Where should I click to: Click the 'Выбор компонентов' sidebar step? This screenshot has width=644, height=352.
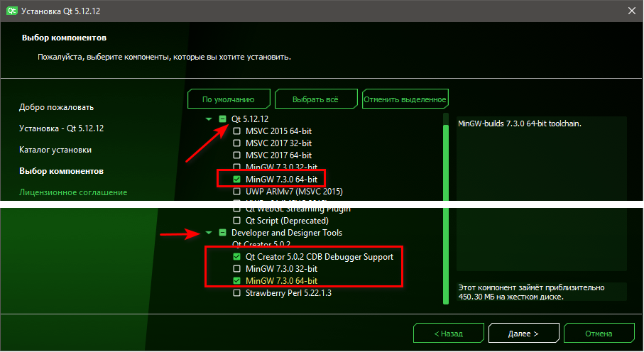[x=61, y=171]
